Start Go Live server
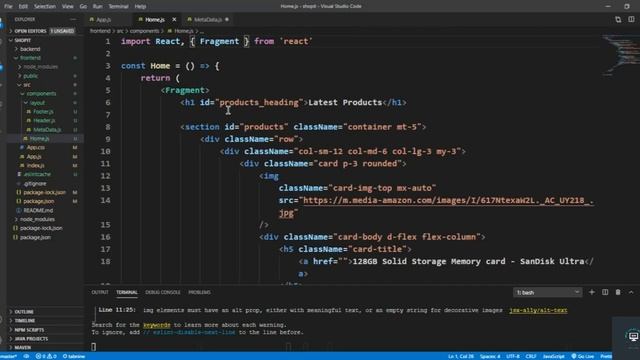 [583, 356]
